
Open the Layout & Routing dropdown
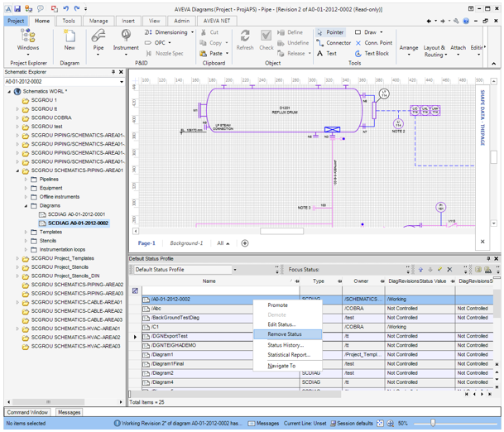[435, 51]
